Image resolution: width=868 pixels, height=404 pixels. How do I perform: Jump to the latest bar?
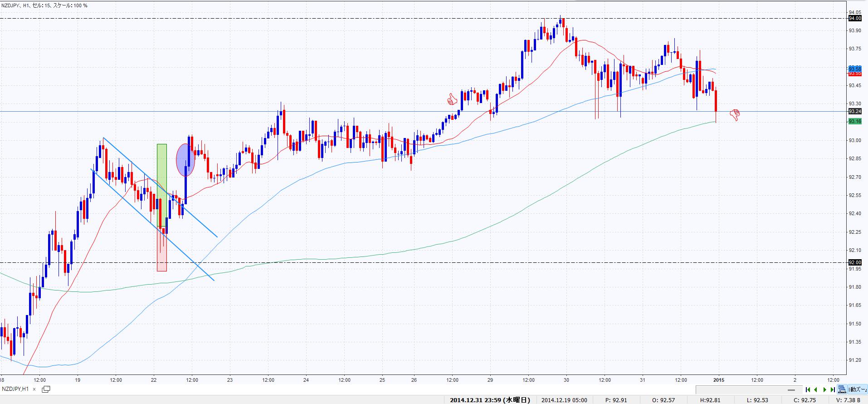(833, 389)
